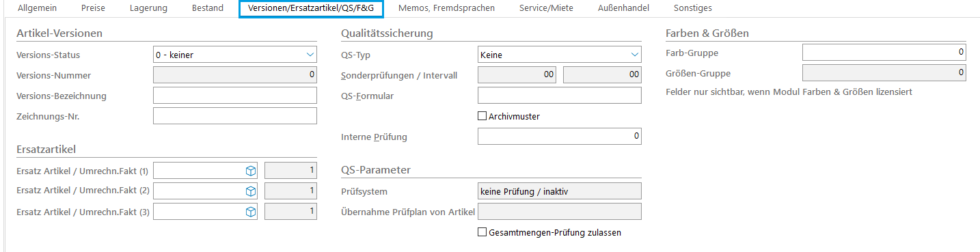Image resolution: width=980 pixels, height=252 pixels.
Task: Click the QS-Formular input field
Action: point(560,96)
